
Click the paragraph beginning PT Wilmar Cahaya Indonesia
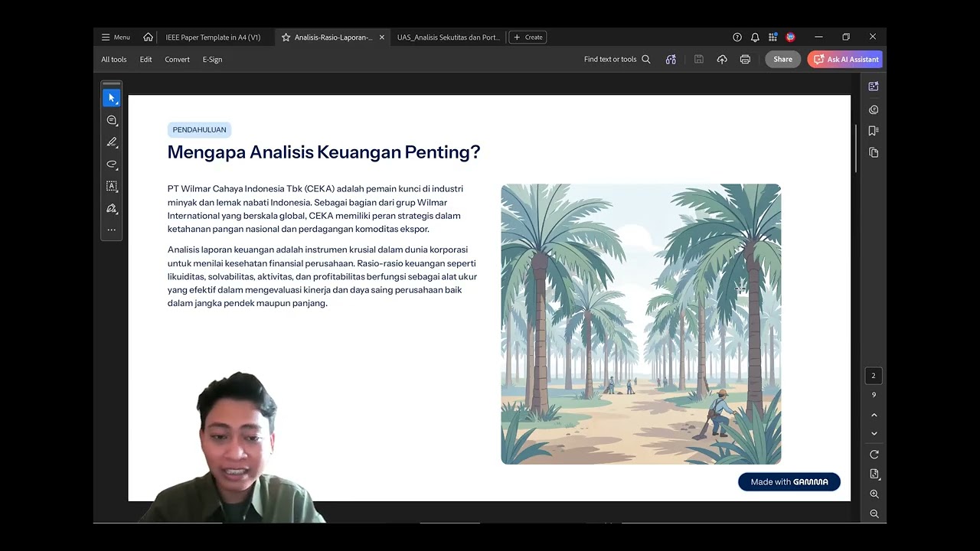click(315, 209)
